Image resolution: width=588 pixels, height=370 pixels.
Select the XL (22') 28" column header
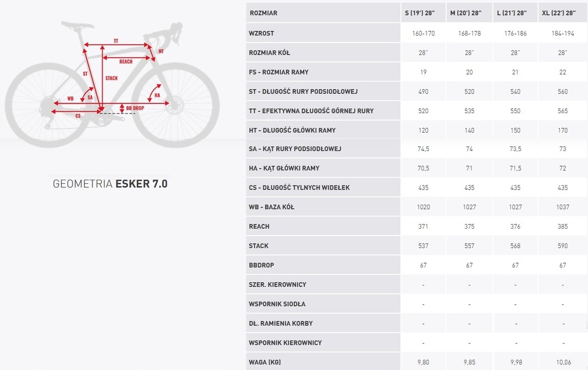pyautogui.click(x=562, y=13)
